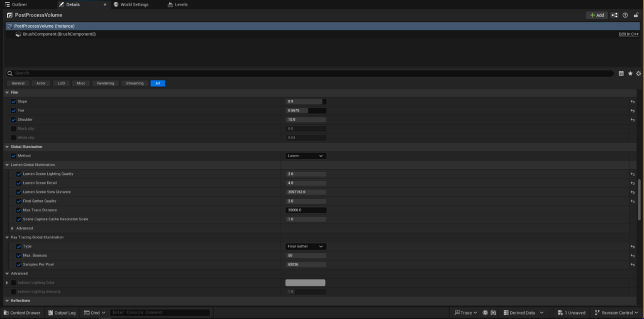
Task: Toggle the Max Trace Distance checkbox
Action: point(18,210)
